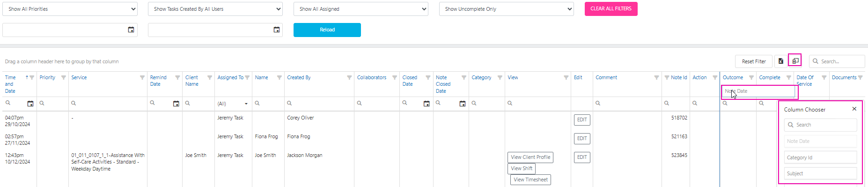Open the Comment column filter funnel

tap(656, 78)
